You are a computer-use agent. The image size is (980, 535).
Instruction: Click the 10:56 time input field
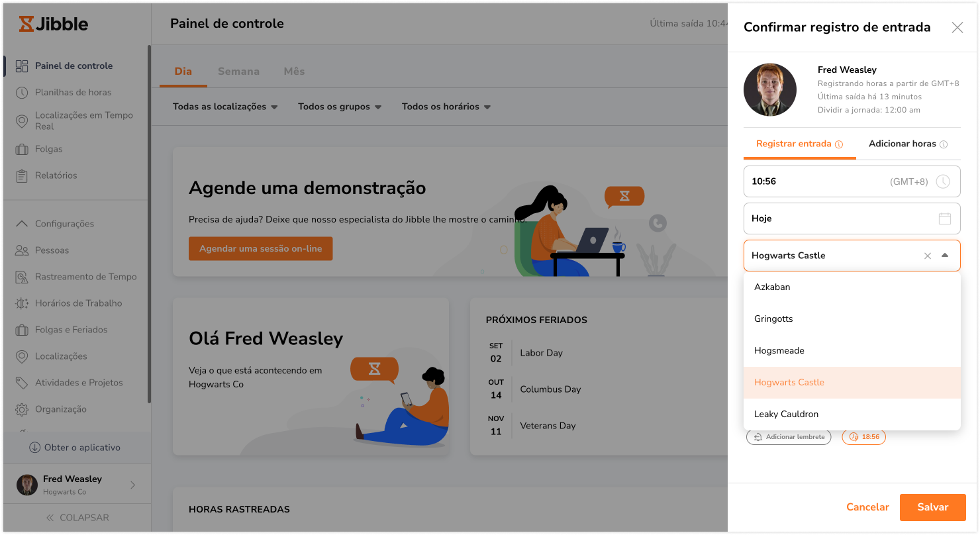coord(852,181)
